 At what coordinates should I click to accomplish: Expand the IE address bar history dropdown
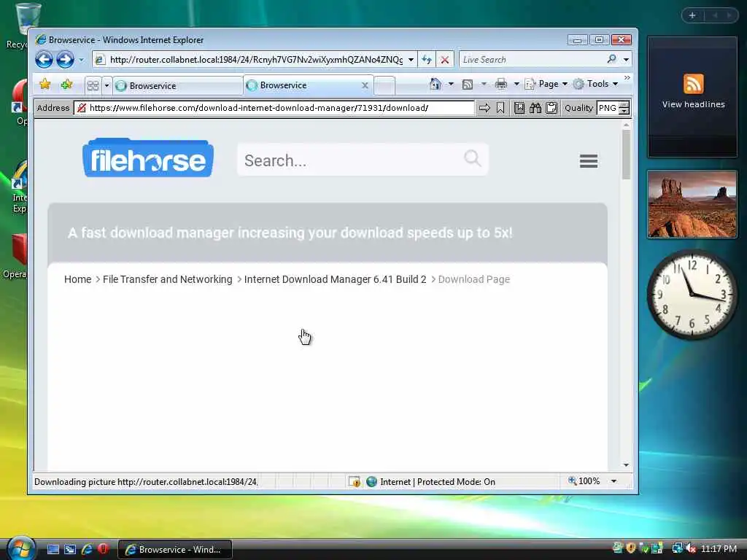point(411,60)
